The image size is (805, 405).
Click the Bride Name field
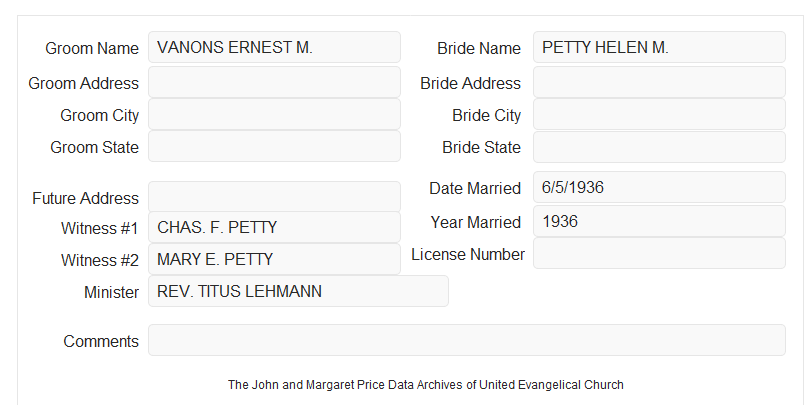click(659, 47)
